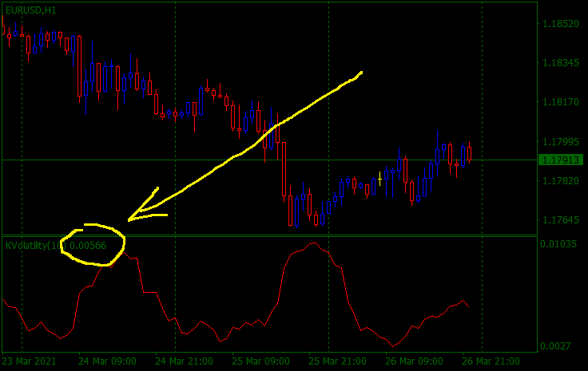Click the KVolatility(10) 0.00566 indicator label

pos(56,246)
